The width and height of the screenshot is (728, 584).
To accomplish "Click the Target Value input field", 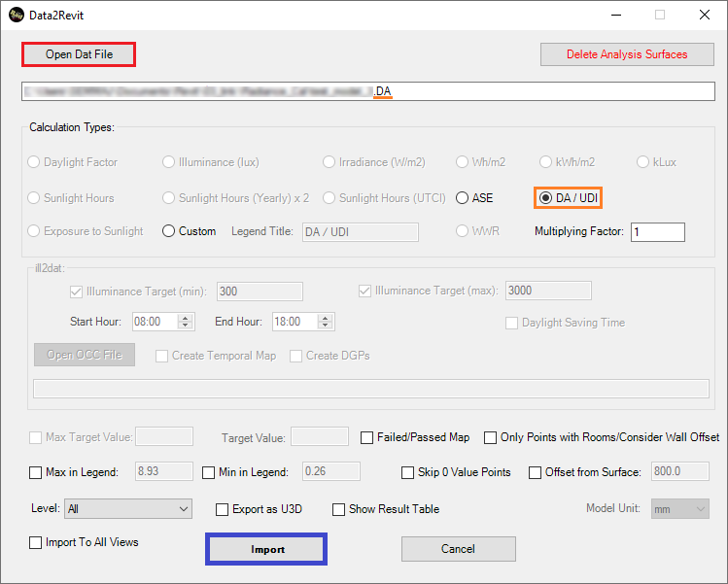I will [320, 437].
